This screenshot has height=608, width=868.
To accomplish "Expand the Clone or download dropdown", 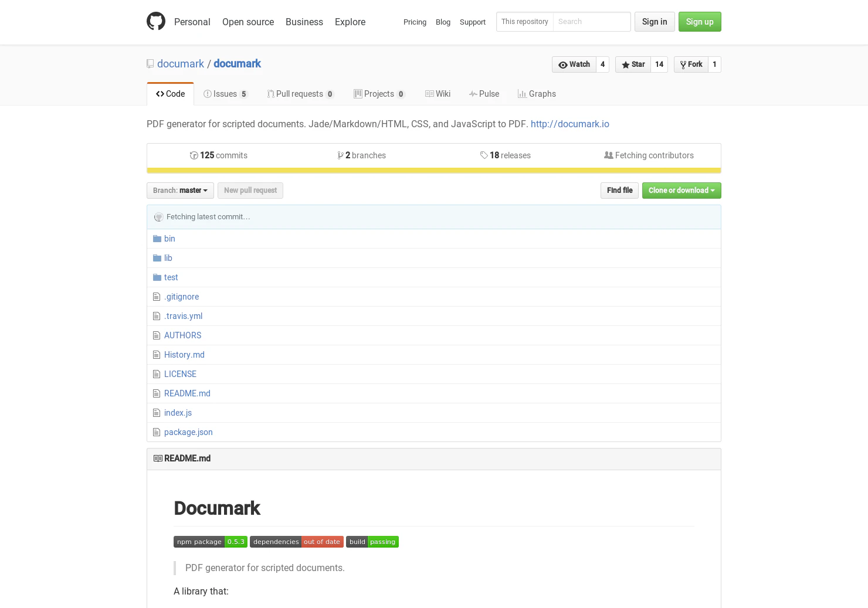I will pos(681,190).
